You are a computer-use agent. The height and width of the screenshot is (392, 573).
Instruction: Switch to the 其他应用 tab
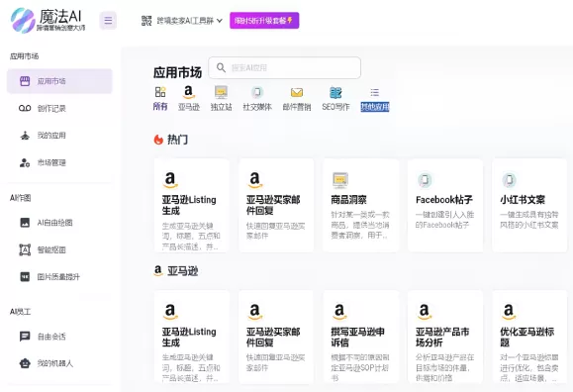[x=375, y=106]
